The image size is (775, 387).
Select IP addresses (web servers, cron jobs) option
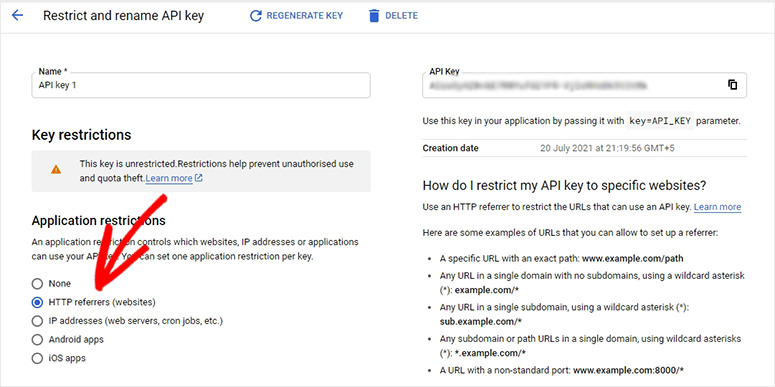[x=37, y=321]
